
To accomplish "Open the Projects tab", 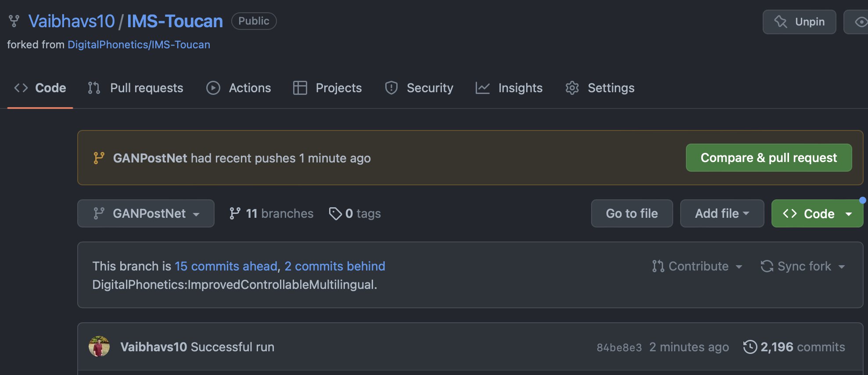I will click(327, 88).
